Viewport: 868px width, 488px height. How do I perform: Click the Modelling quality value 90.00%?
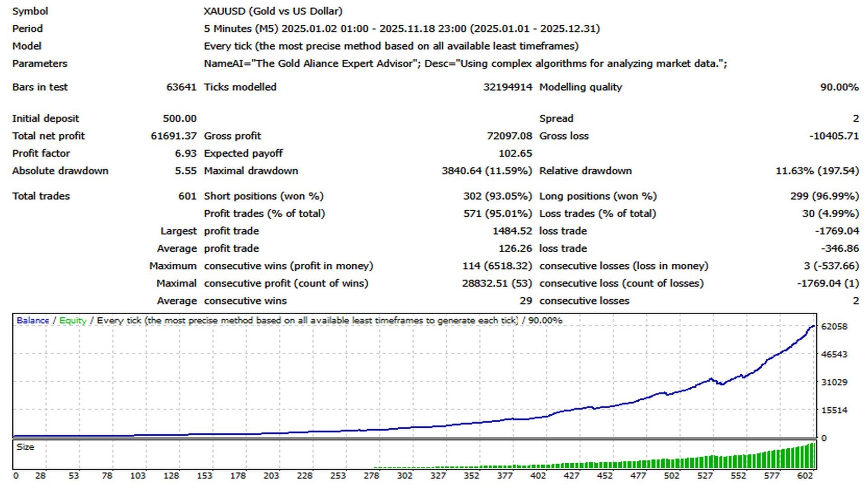click(x=839, y=87)
